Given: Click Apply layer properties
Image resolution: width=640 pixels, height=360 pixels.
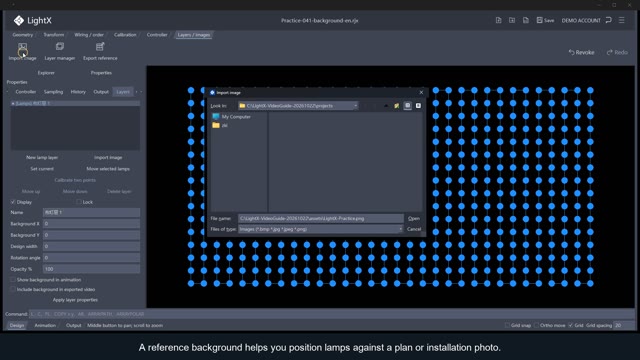Looking at the screenshot, I should [x=75, y=300].
